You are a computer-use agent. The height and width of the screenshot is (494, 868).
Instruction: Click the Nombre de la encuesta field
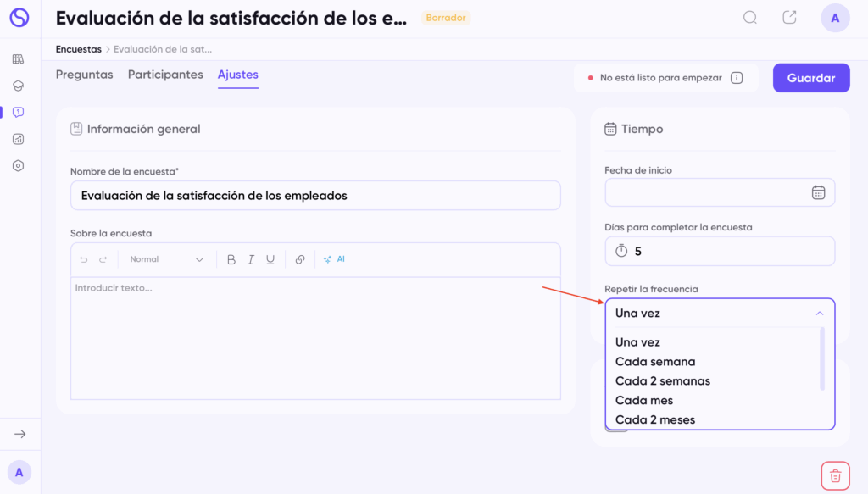[314, 196]
